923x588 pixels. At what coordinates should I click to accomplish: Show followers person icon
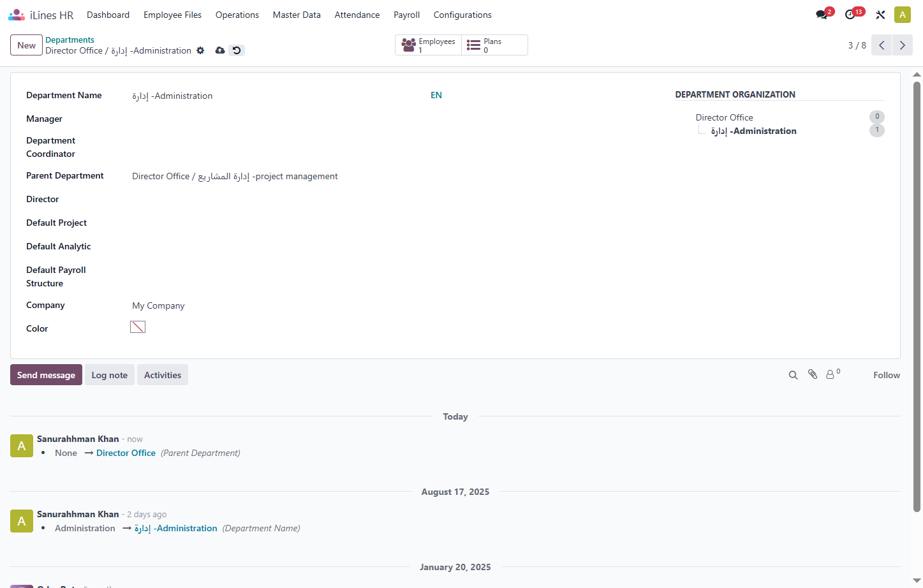click(833, 374)
